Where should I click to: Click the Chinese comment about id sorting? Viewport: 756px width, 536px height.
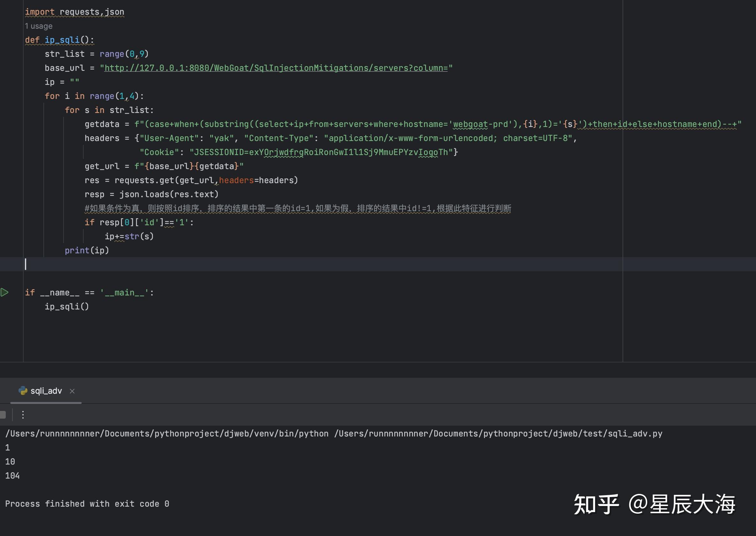pos(297,208)
